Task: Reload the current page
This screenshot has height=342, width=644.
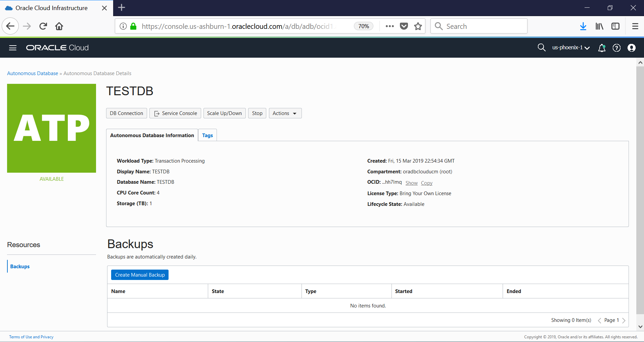Action: tap(43, 26)
